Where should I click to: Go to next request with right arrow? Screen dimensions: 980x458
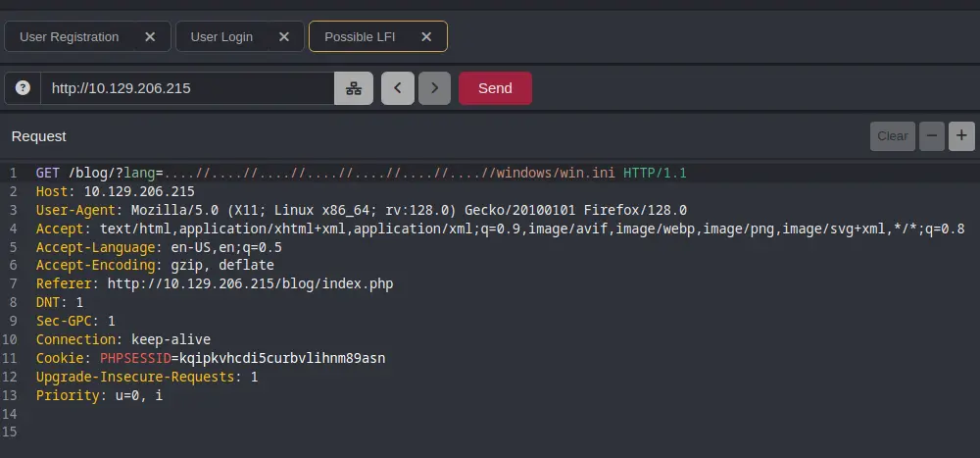(x=434, y=88)
